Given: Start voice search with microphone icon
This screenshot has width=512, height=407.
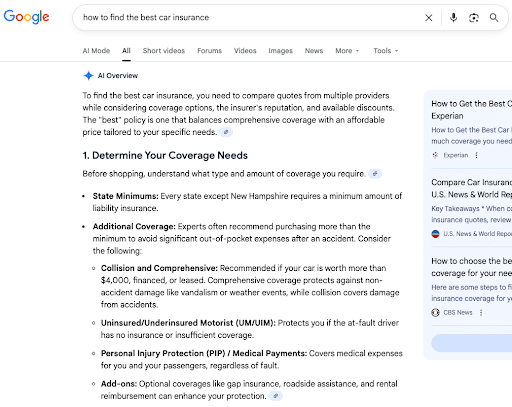Looking at the screenshot, I should click(453, 17).
